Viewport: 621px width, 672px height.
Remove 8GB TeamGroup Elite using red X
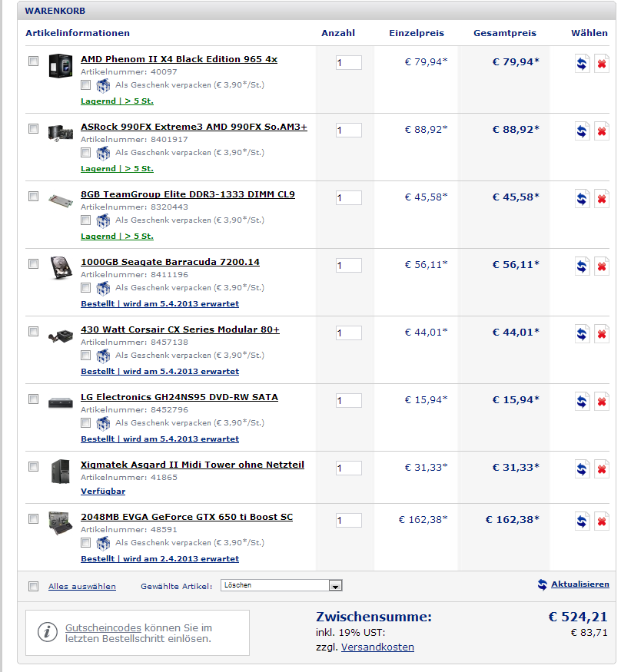click(602, 199)
